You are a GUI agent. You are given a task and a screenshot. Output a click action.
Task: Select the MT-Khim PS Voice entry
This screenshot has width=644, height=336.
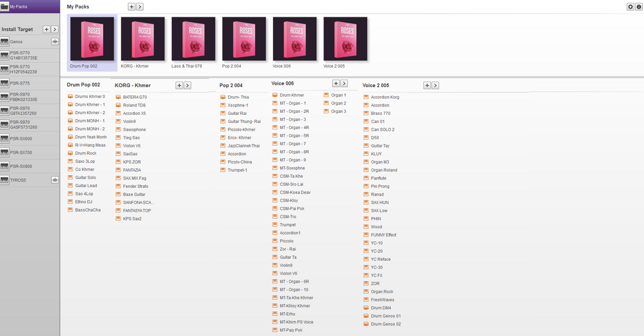click(x=297, y=322)
